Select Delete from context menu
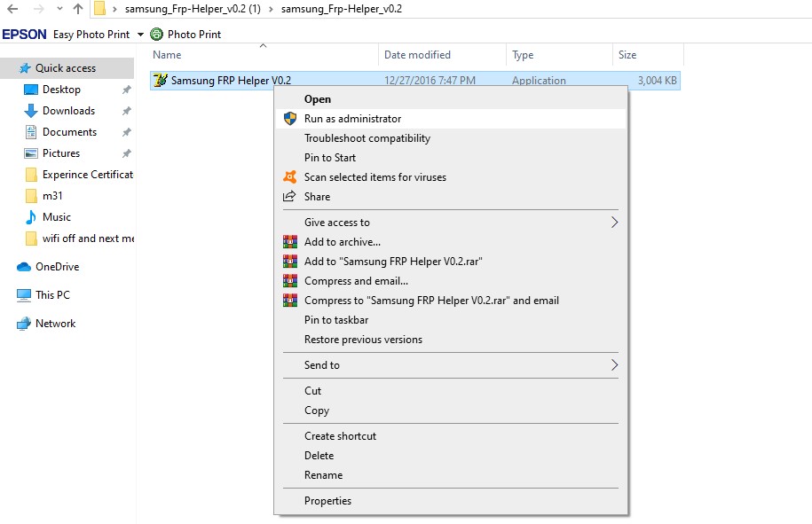This screenshot has height=524, width=812. pyautogui.click(x=451, y=456)
